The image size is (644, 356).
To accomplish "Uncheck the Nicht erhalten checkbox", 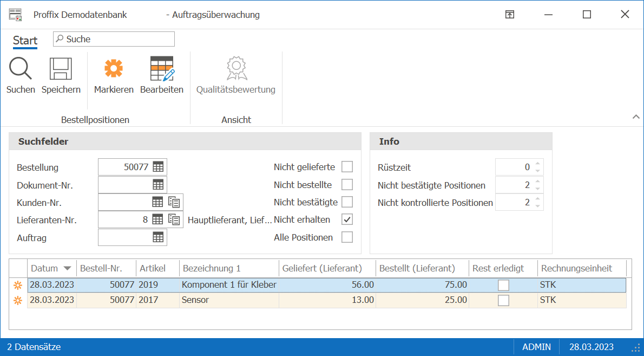I will tap(347, 219).
